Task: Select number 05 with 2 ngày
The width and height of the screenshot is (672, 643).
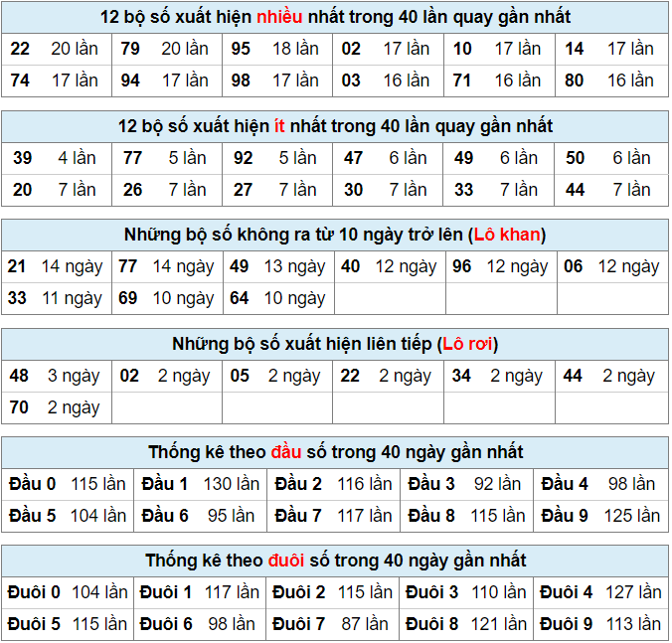Action: [277, 376]
